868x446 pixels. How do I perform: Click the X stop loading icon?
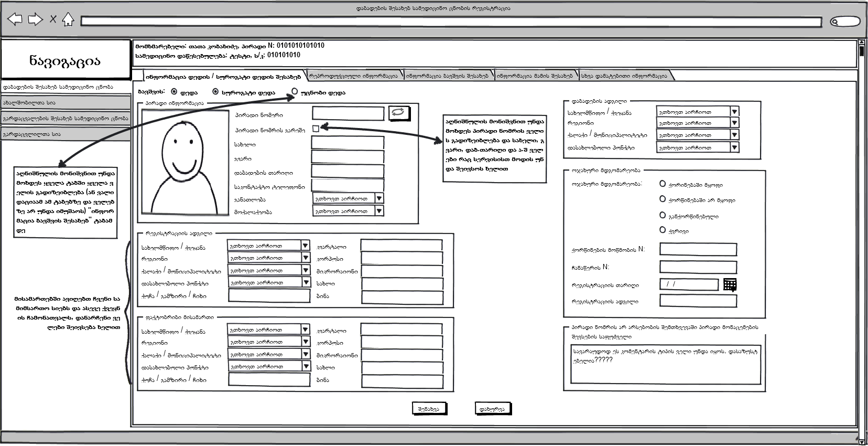coord(53,19)
